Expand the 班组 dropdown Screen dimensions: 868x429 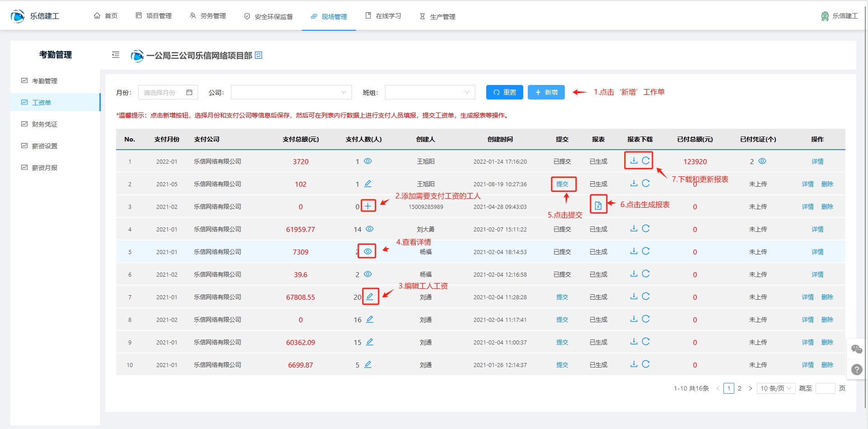(430, 92)
